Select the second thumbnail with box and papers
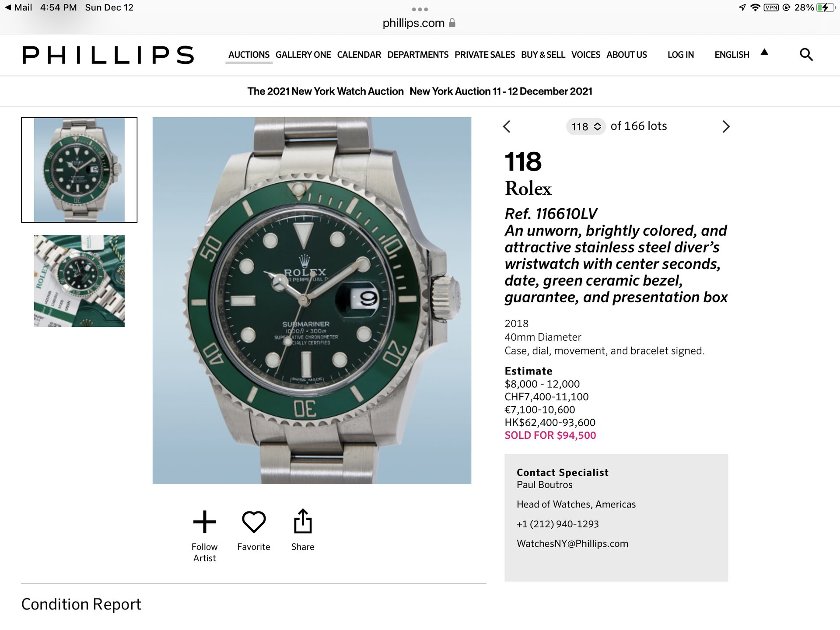The height and width of the screenshot is (630, 840). tap(79, 281)
